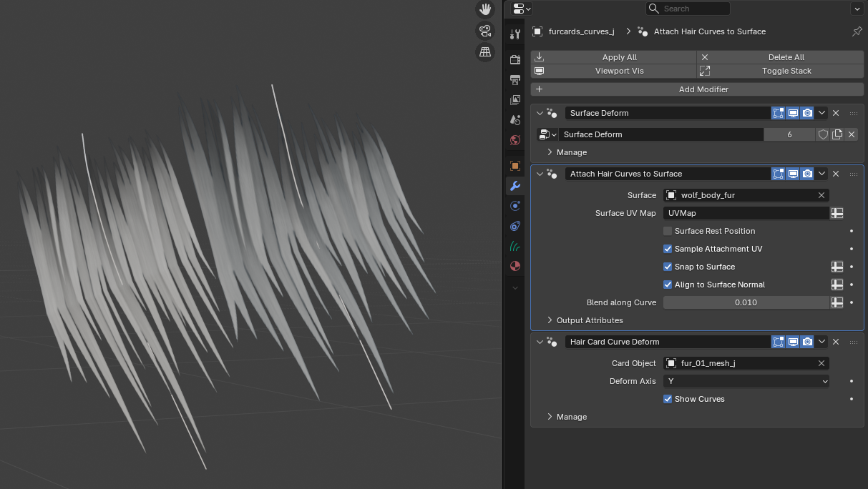The image size is (868, 489).
Task: Toggle edit mode display for Surface Deform
Action: pyautogui.click(x=779, y=113)
